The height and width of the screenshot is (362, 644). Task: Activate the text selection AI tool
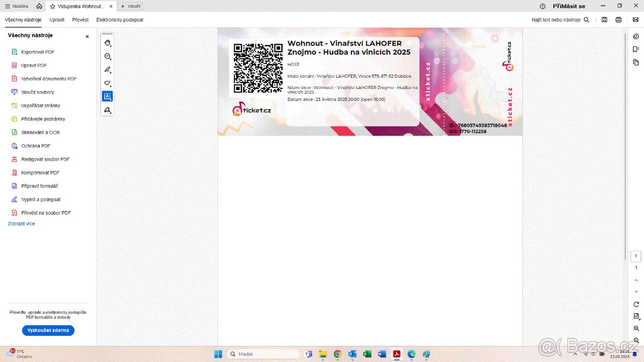(x=107, y=97)
